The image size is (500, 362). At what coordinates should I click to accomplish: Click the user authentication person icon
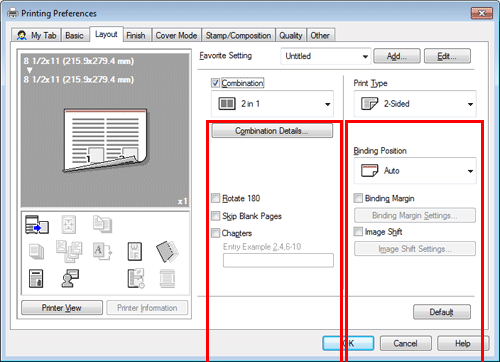tap(70, 279)
